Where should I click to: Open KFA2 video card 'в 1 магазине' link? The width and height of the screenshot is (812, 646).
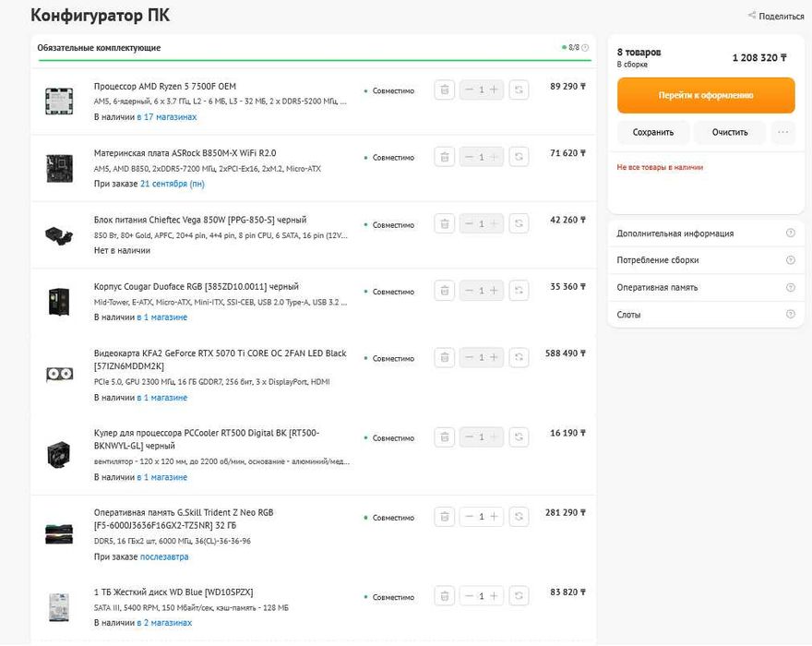click(x=162, y=398)
